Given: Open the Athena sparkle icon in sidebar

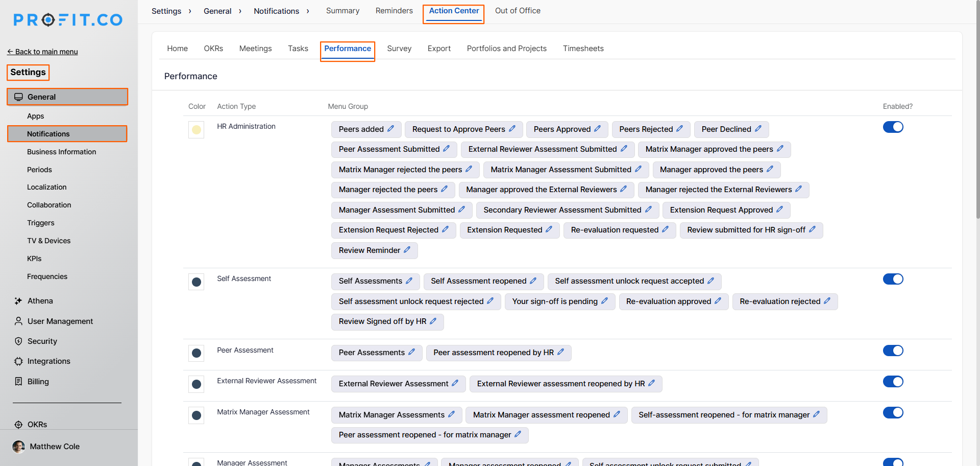Looking at the screenshot, I should click(x=18, y=301).
